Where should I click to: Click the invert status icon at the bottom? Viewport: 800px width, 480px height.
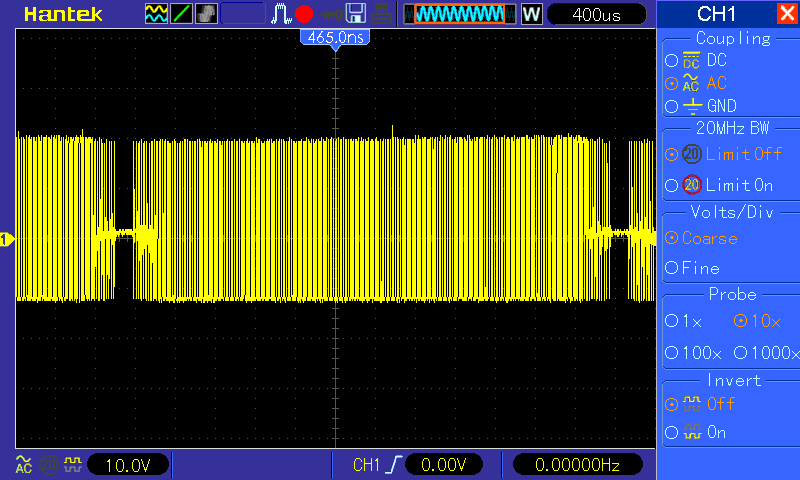pos(73,464)
